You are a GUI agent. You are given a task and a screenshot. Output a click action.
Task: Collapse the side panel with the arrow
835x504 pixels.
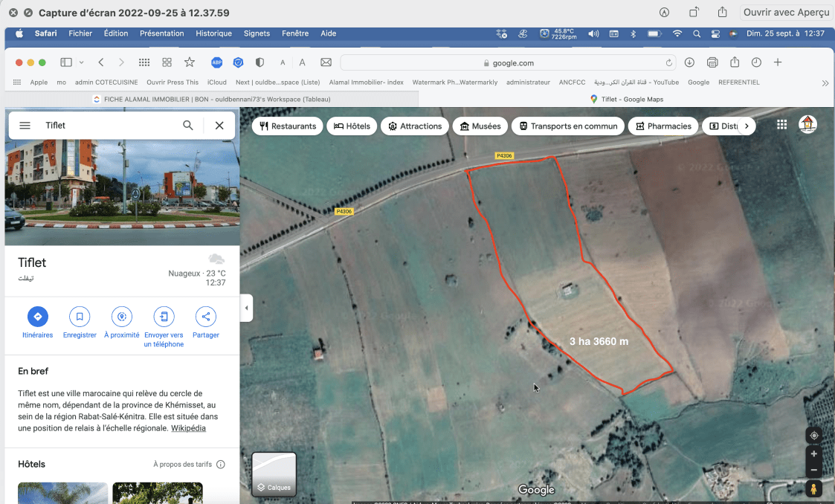tap(246, 308)
